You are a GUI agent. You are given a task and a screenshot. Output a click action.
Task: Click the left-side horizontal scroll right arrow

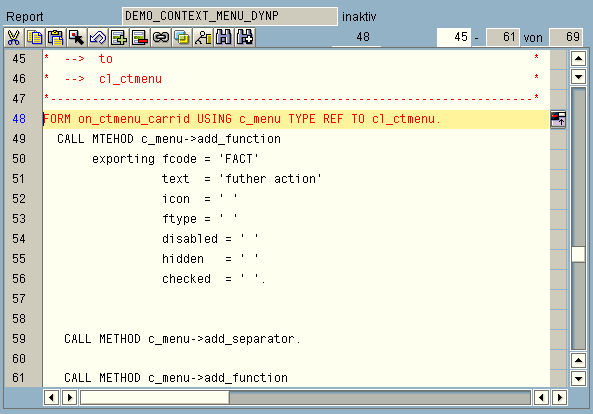[70, 398]
